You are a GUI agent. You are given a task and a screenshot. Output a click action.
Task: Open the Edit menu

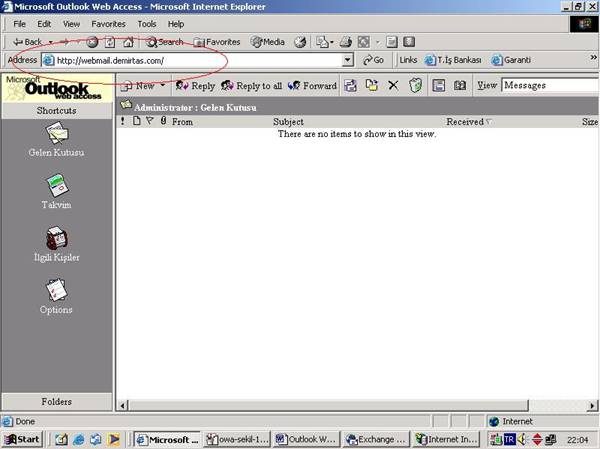[44, 24]
